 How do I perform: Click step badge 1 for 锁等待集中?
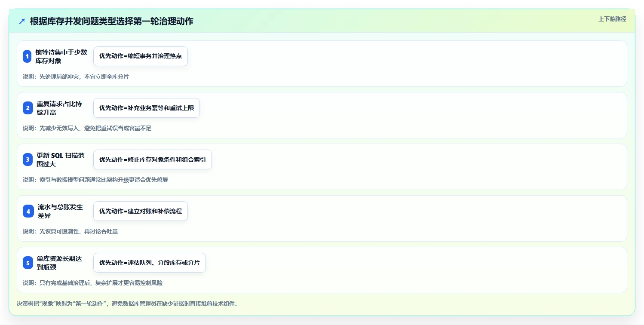[27, 56]
